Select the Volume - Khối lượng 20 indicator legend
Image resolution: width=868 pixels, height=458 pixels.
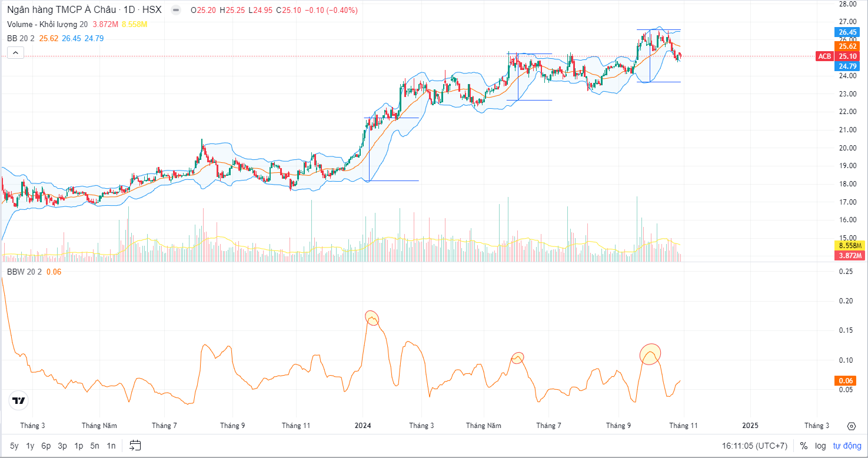click(48, 24)
